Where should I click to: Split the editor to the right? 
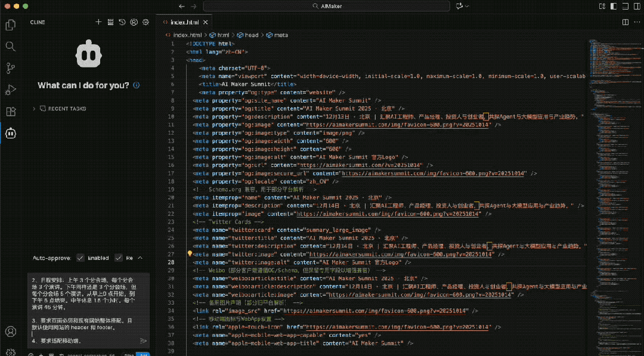tap(626, 22)
